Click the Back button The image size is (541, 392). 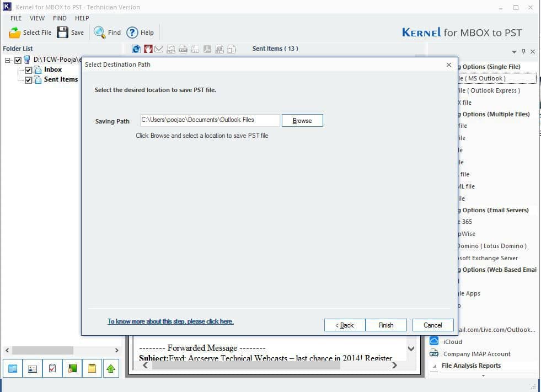pyautogui.click(x=345, y=325)
